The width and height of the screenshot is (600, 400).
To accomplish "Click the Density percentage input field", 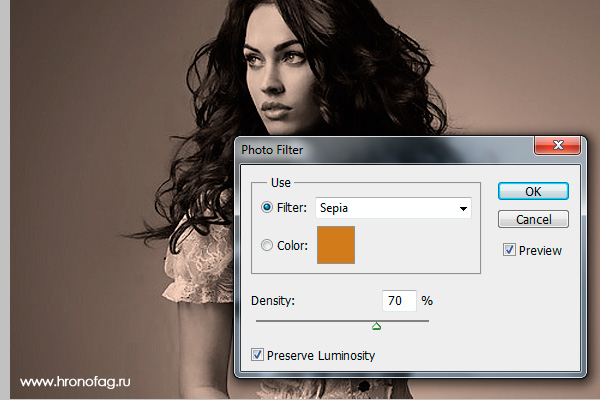I will click(399, 300).
